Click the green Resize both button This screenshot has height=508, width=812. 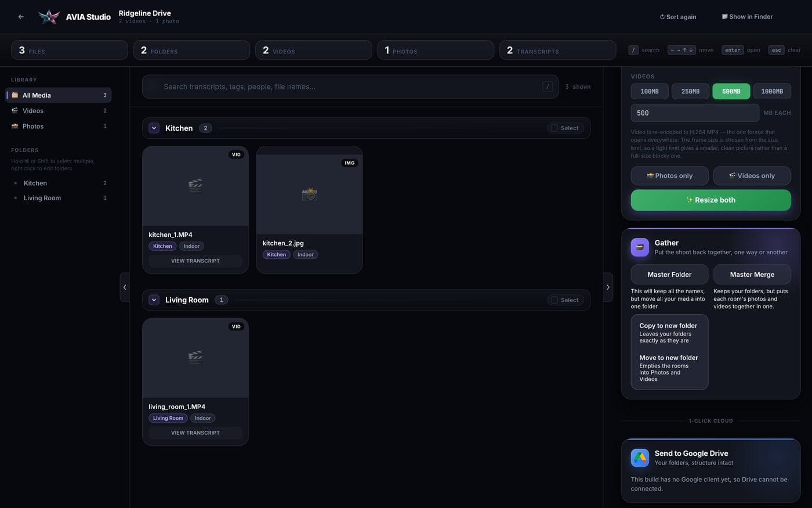coord(710,200)
